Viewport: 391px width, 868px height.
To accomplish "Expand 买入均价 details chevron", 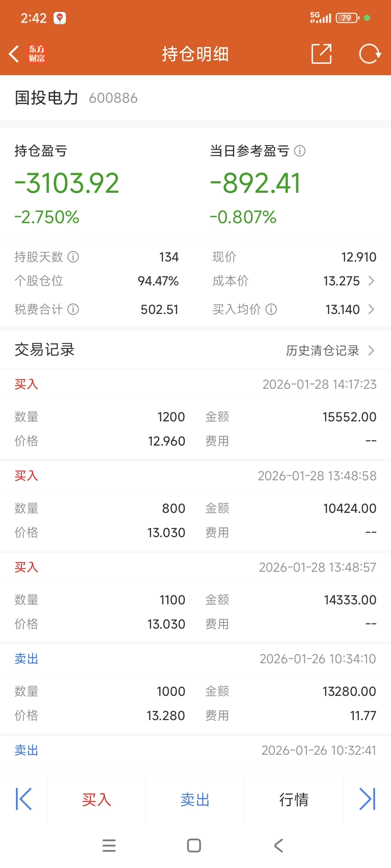I will [371, 310].
